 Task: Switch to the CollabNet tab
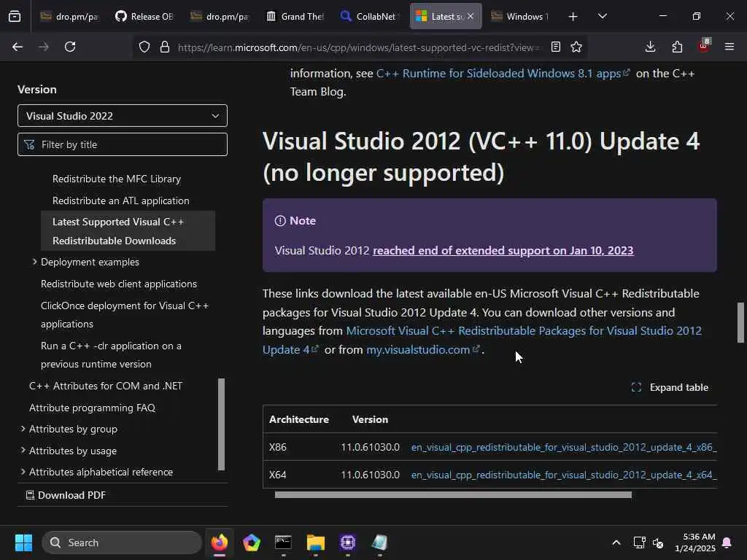pyautogui.click(x=370, y=16)
